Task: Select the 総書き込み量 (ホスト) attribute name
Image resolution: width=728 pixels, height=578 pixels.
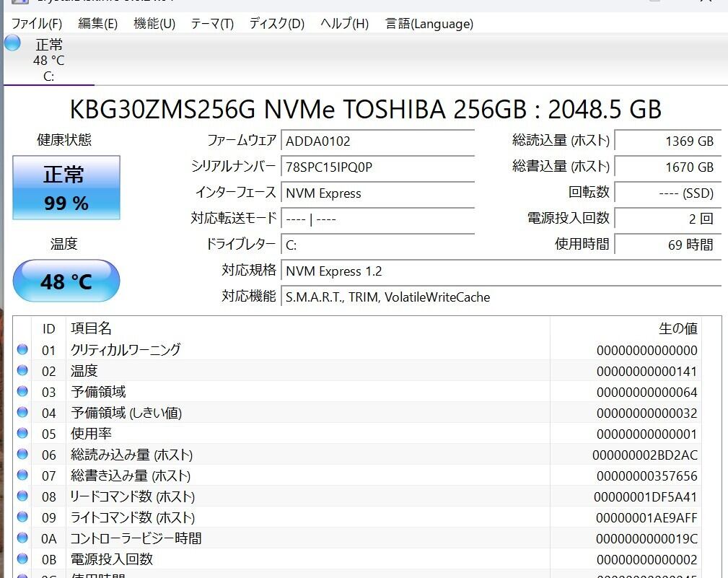Action: click(131, 476)
